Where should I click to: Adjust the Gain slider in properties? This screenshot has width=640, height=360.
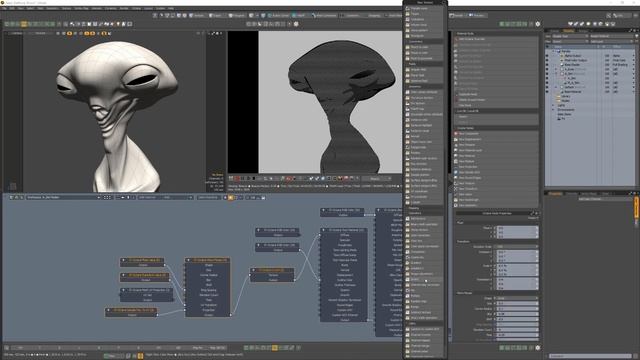(517, 319)
